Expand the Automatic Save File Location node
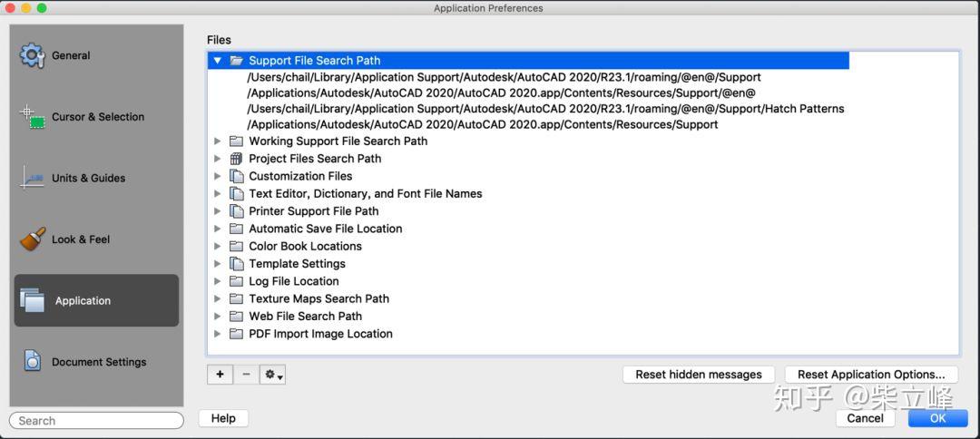This screenshot has height=439, width=980. [218, 229]
